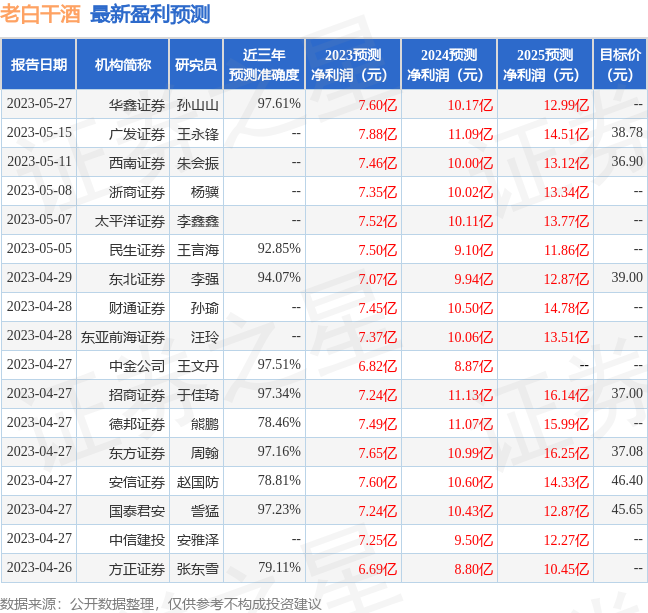
Task: Select the 东亚前海证券 cell
Action: [123, 337]
